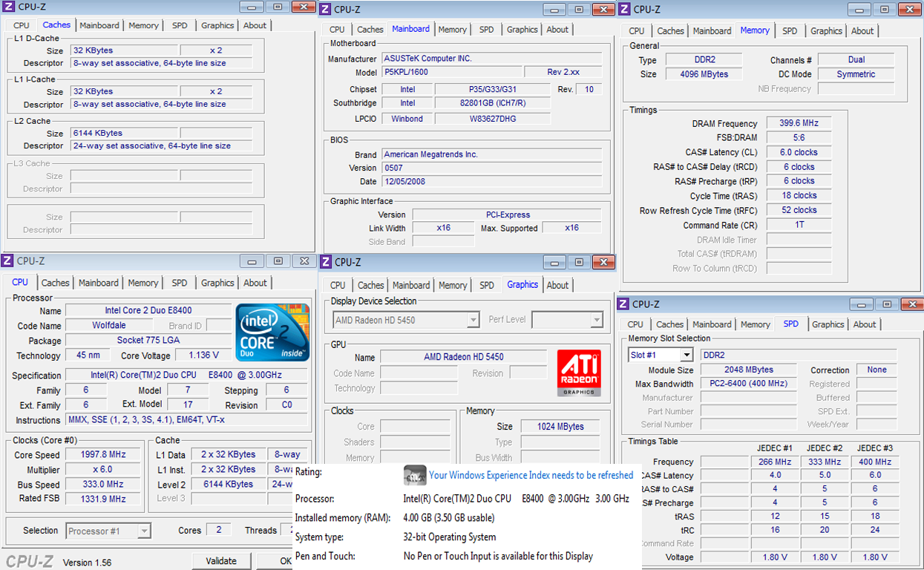Minimize the Graphics CPU-Z window
Image resolution: width=924 pixels, height=570 pixels.
554,262
